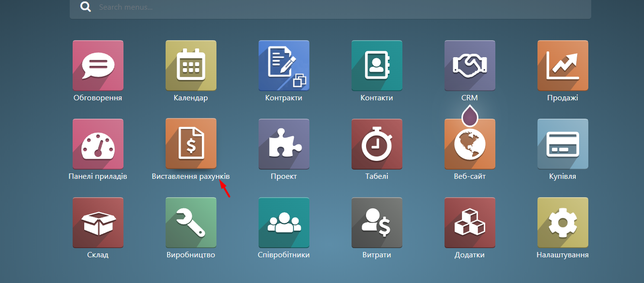Open the Панелі приладів dashboard icon
644x283 pixels.
[x=98, y=144]
